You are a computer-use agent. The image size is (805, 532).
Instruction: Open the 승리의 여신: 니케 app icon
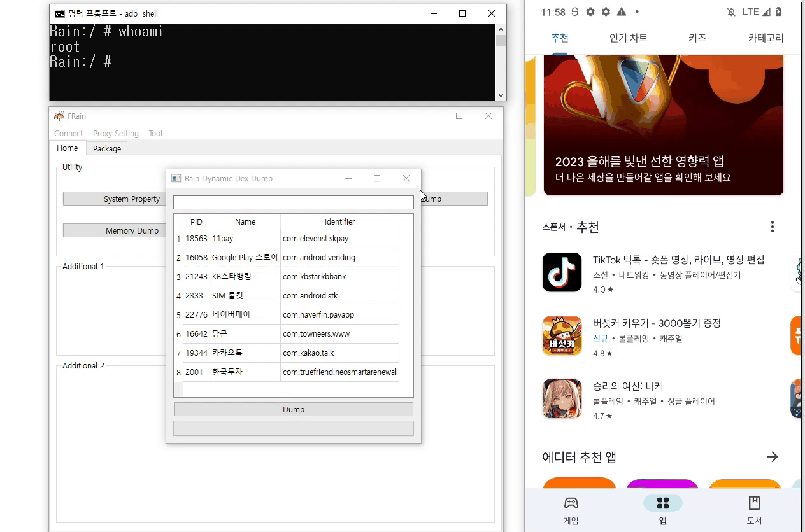pos(562,398)
